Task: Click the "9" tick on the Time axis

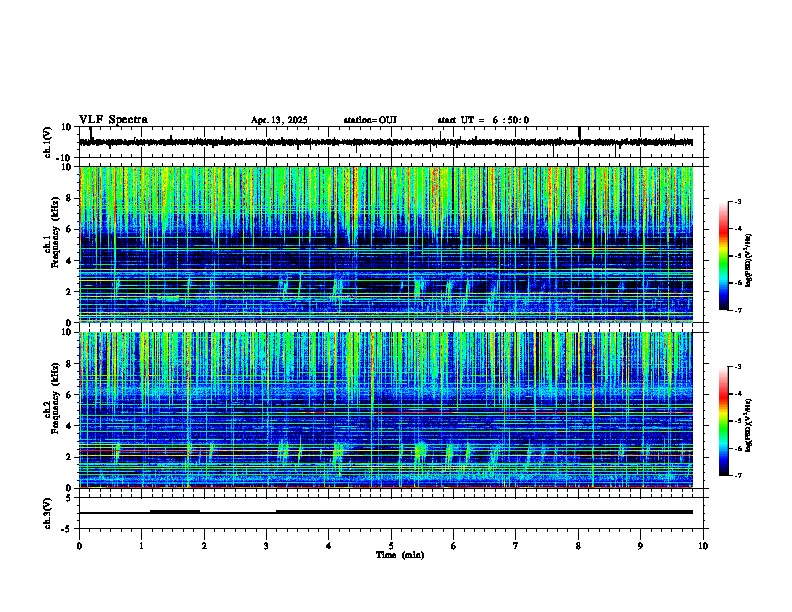Action: click(x=640, y=546)
